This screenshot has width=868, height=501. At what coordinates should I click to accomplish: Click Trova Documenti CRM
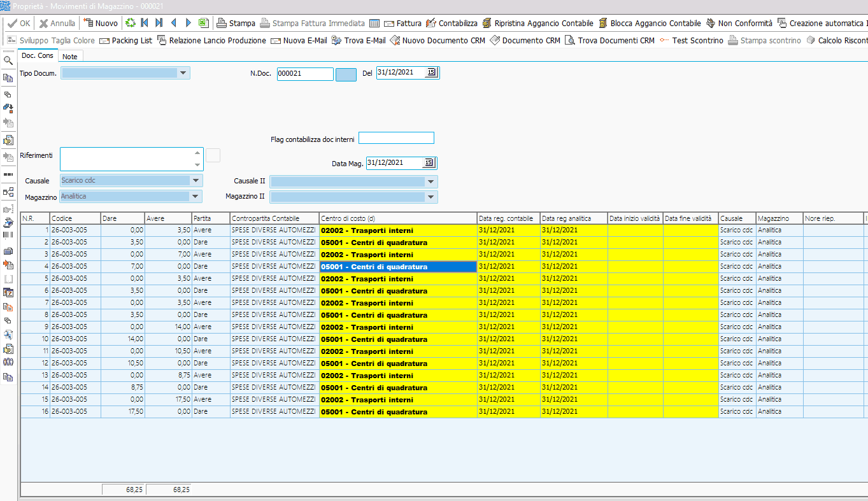click(x=609, y=40)
